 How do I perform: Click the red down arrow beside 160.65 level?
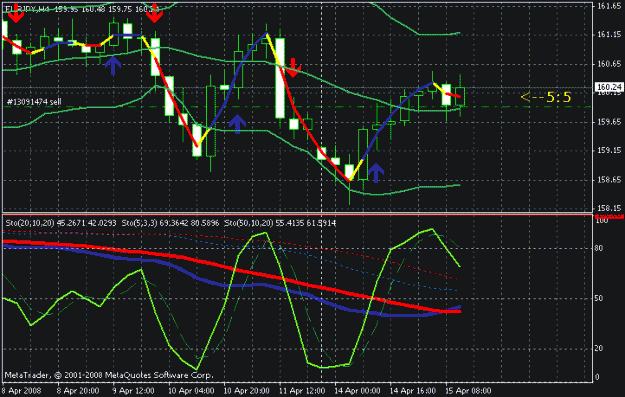click(293, 67)
